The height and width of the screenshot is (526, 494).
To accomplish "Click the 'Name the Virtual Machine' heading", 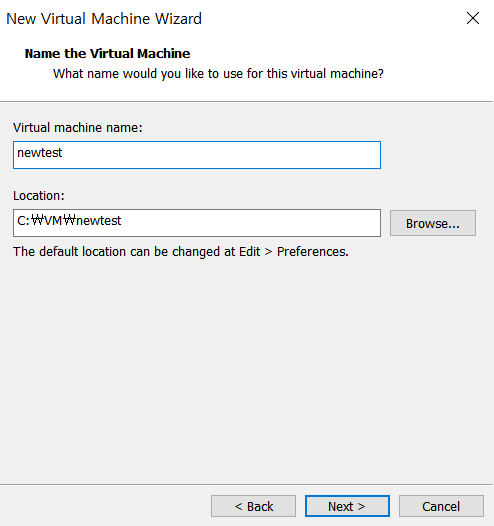I will 107,53.
